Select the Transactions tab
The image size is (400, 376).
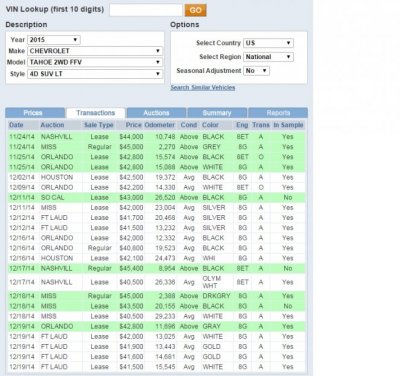(96, 113)
